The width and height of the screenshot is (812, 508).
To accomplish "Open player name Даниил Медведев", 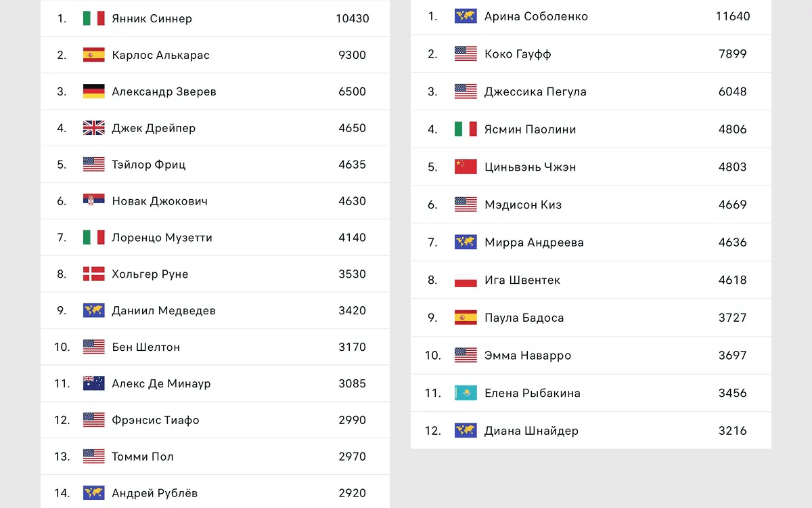I will point(164,311).
